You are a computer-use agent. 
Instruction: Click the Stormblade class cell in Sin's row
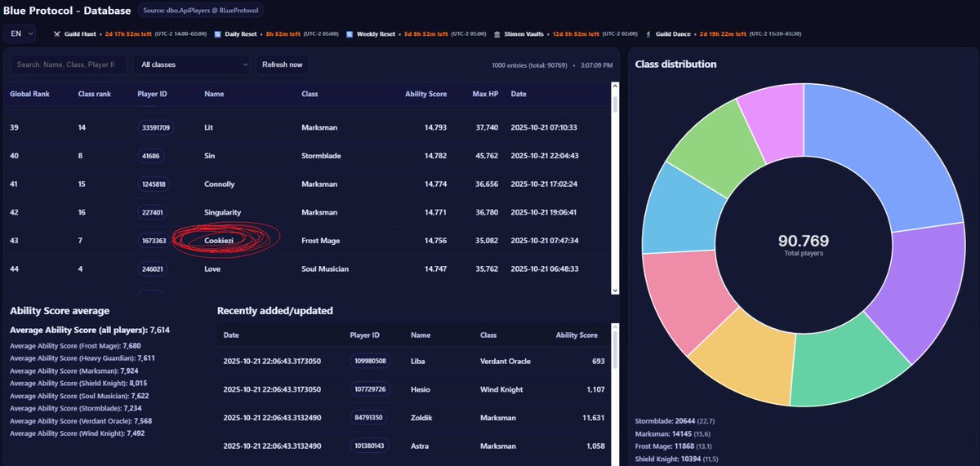pos(320,156)
